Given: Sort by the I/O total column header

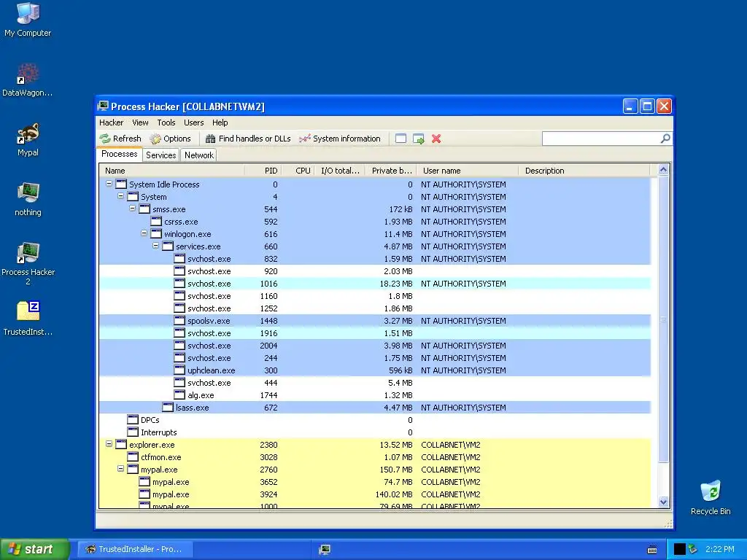Looking at the screenshot, I should tap(340, 171).
